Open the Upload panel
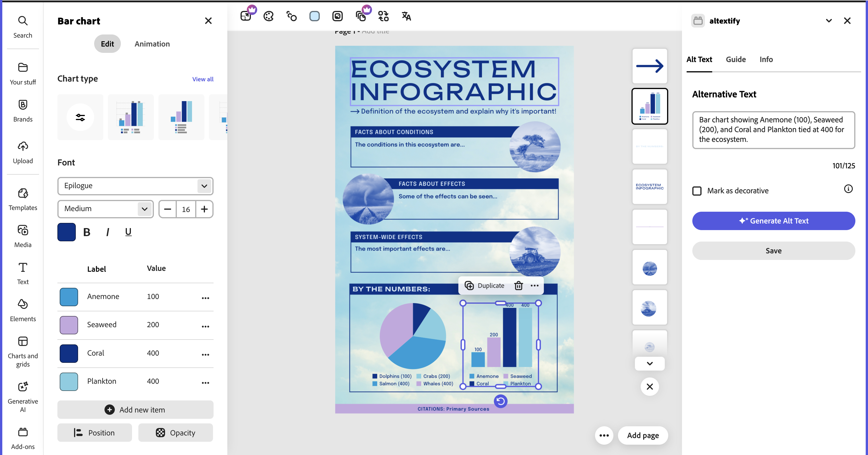Image resolution: width=868 pixels, height=455 pixels. coord(23,152)
